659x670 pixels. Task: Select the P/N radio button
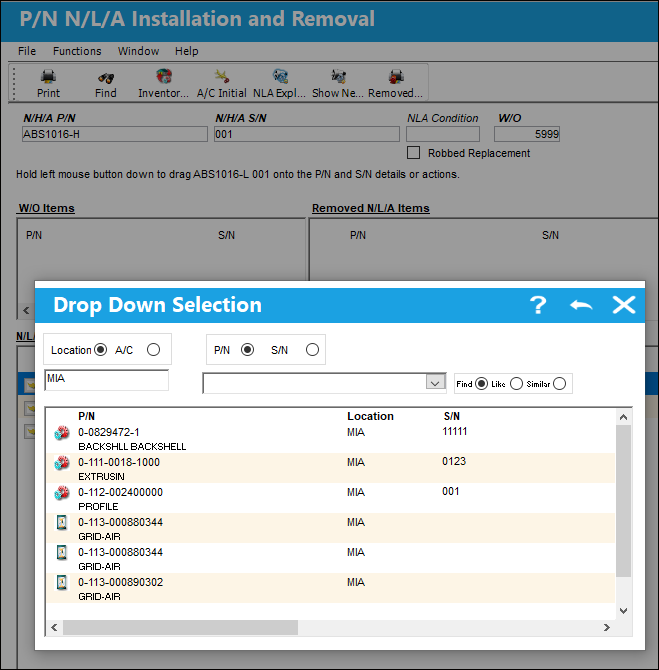[x=247, y=350]
